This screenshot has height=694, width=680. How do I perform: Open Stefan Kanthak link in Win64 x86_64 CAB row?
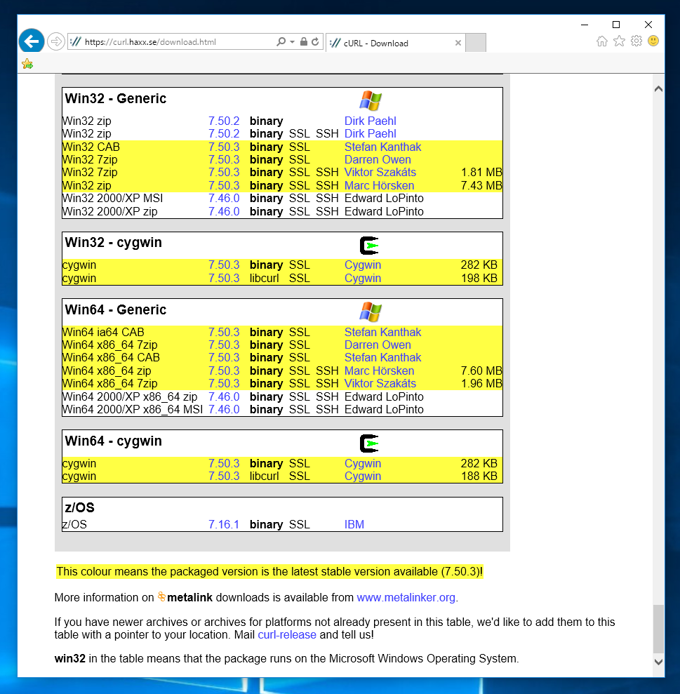pyautogui.click(x=382, y=357)
